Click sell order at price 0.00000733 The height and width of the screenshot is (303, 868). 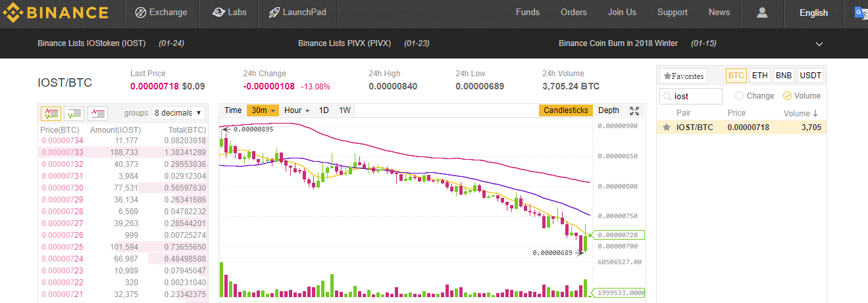point(124,152)
